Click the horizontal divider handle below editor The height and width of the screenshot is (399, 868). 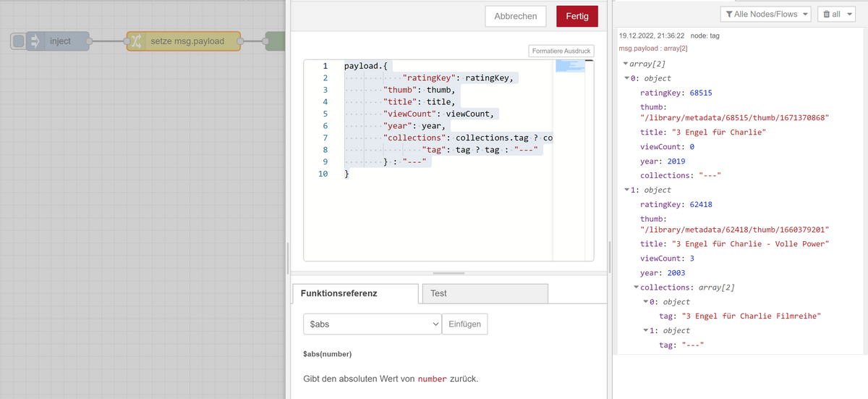(448, 273)
